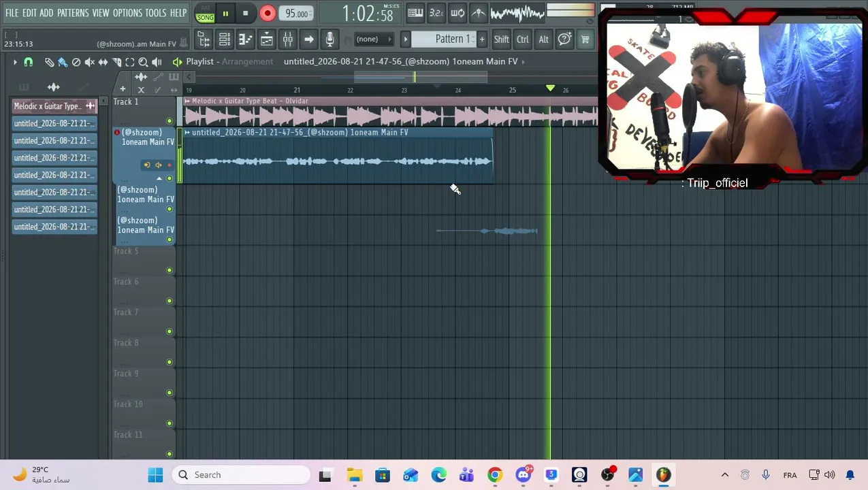Screen dimensions: 868x490
Task: Open Google Chrome from the taskbar
Action: 495,475
